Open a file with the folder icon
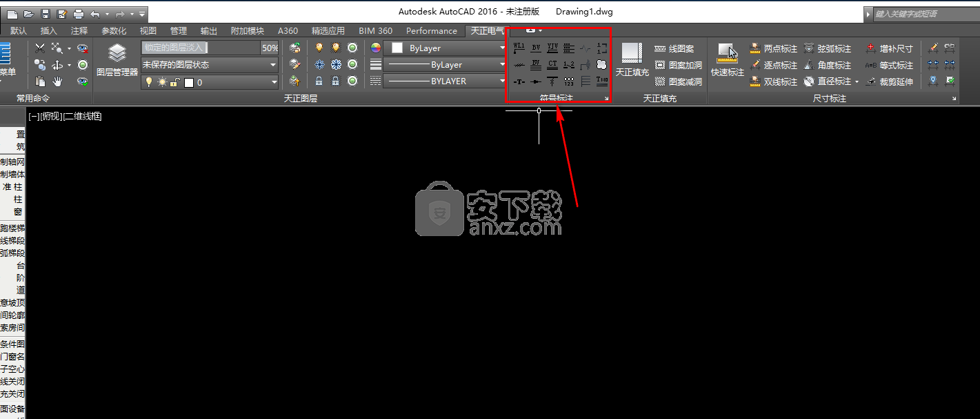The width and height of the screenshot is (980, 419). [x=29, y=14]
